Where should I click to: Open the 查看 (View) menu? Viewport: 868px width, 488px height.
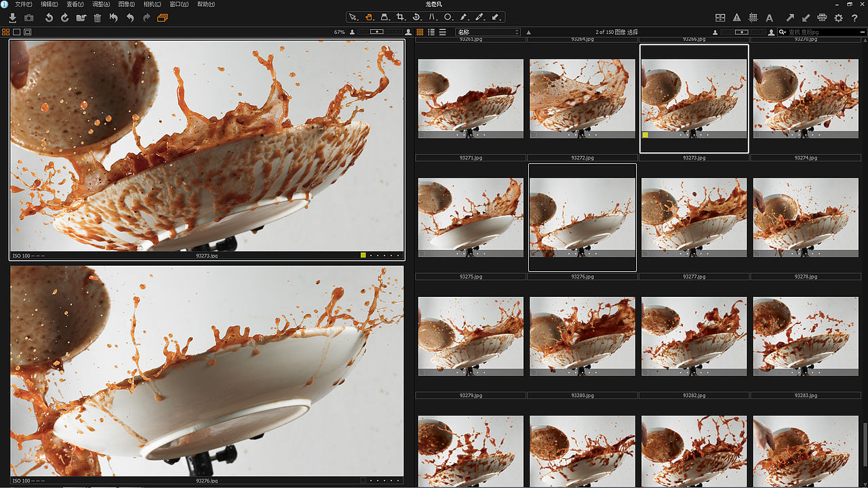coord(75,5)
